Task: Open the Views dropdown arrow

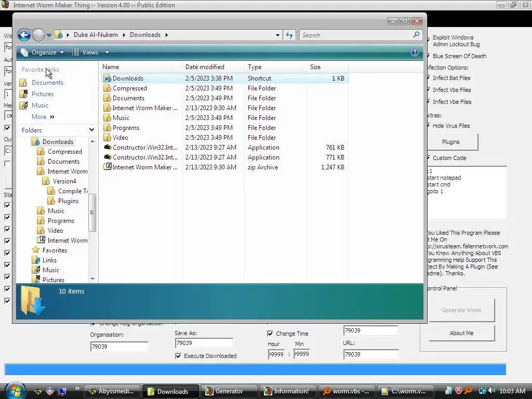Action: [x=107, y=52]
